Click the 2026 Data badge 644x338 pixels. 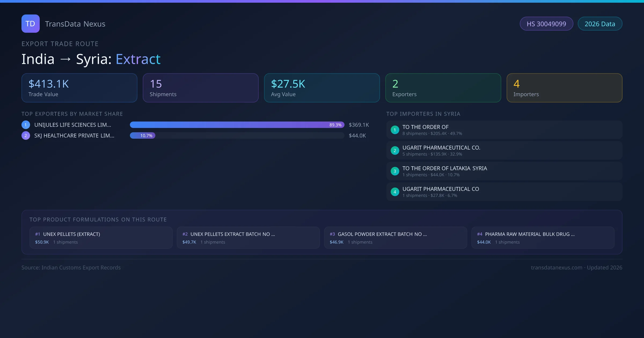[600, 24]
